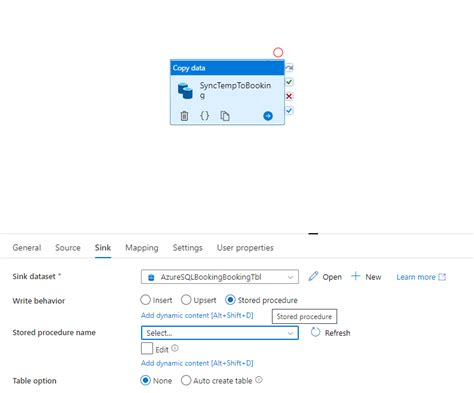This screenshot has width=474, height=393.
Task: Clone the Copy data activity
Action: tap(225, 116)
